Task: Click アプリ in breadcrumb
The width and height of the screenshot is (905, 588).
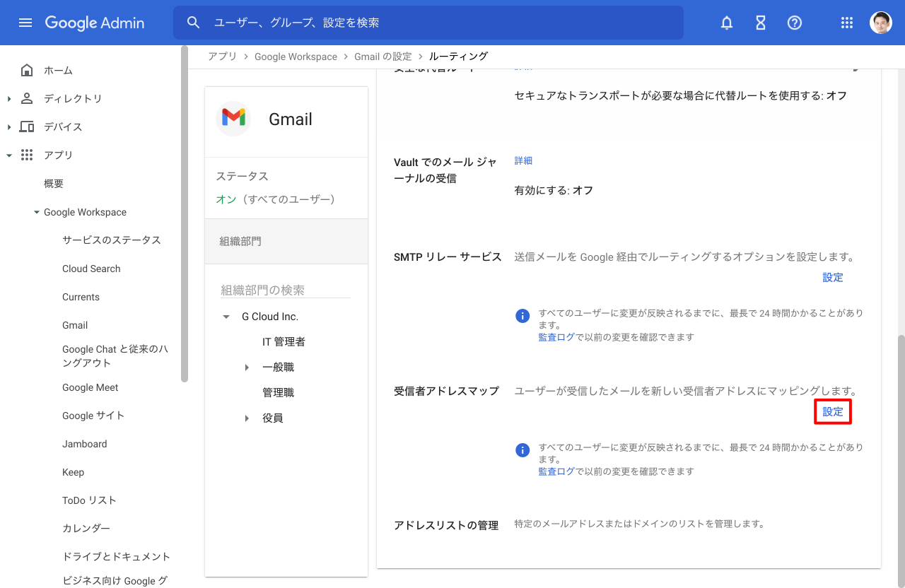Action: click(x=223, y=57)
